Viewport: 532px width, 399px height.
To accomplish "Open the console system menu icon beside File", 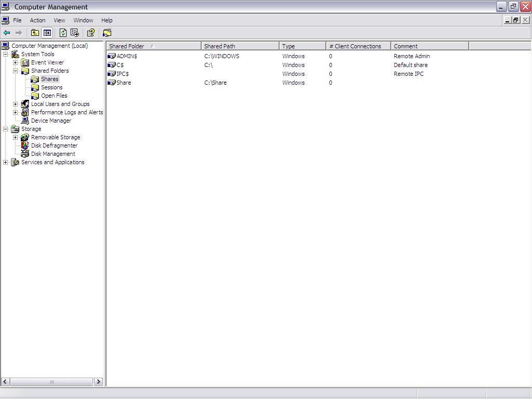I will (5, 20).
